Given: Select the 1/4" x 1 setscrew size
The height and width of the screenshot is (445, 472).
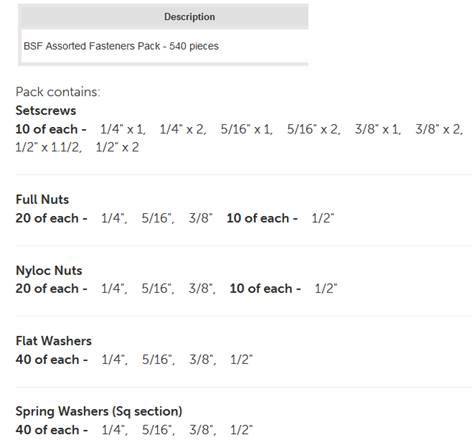Looking at the screenshot, I should point(123,129).
